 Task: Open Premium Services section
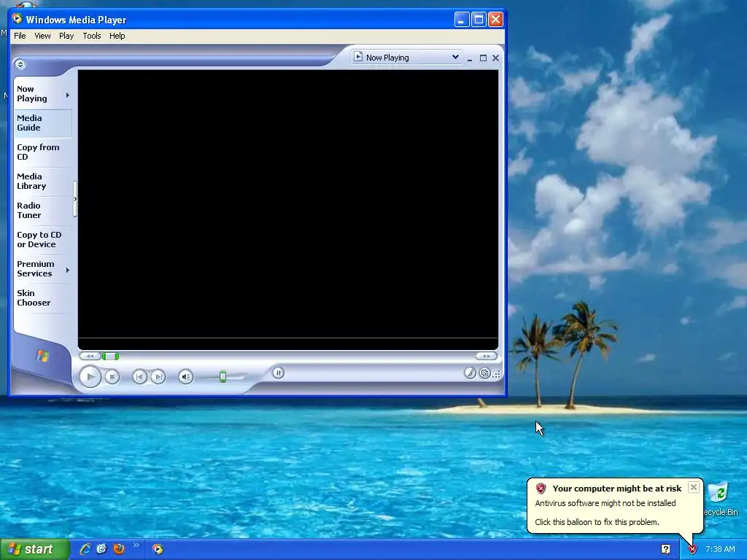click(35, 268)
